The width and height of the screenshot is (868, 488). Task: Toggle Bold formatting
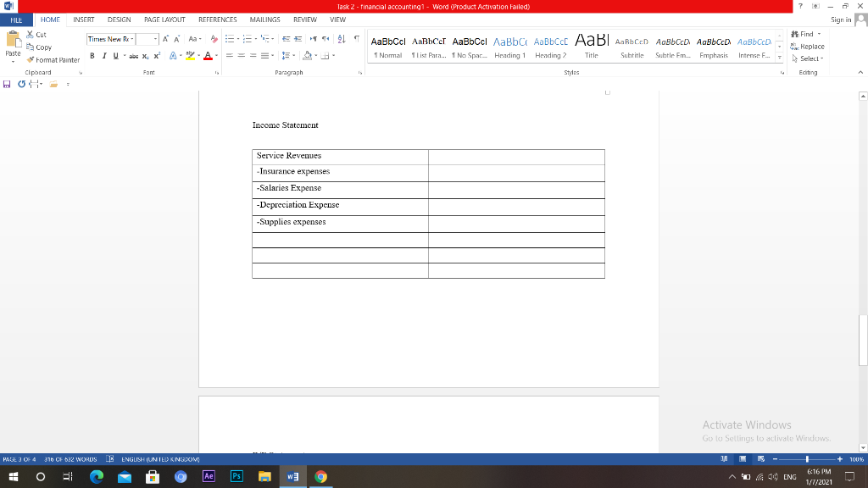92,55
